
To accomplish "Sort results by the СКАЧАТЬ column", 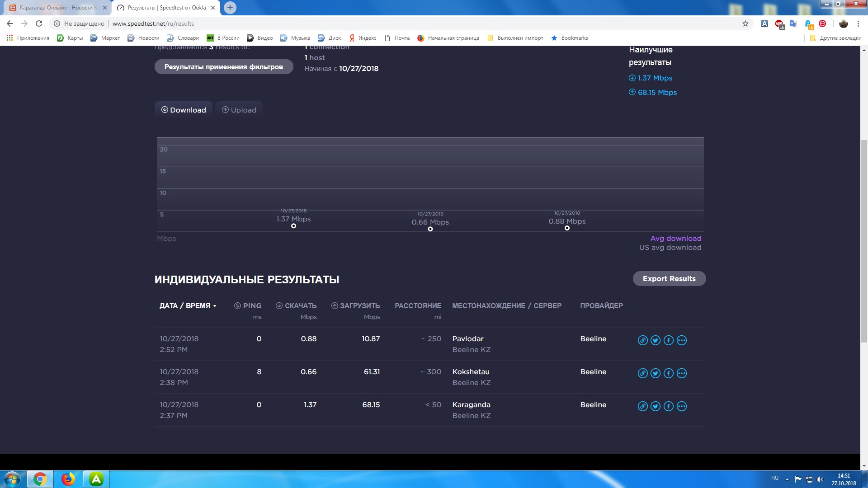I will click(296, 306).
